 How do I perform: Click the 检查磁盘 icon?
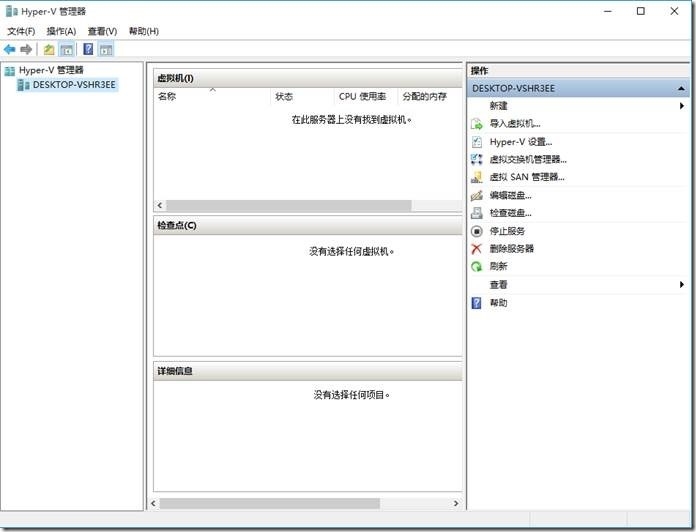pos(477,213)
